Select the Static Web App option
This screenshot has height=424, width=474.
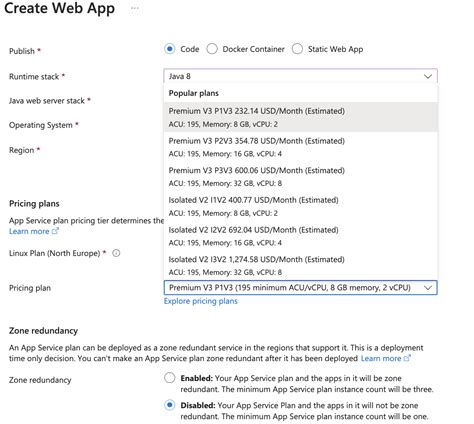pos(297,49)
